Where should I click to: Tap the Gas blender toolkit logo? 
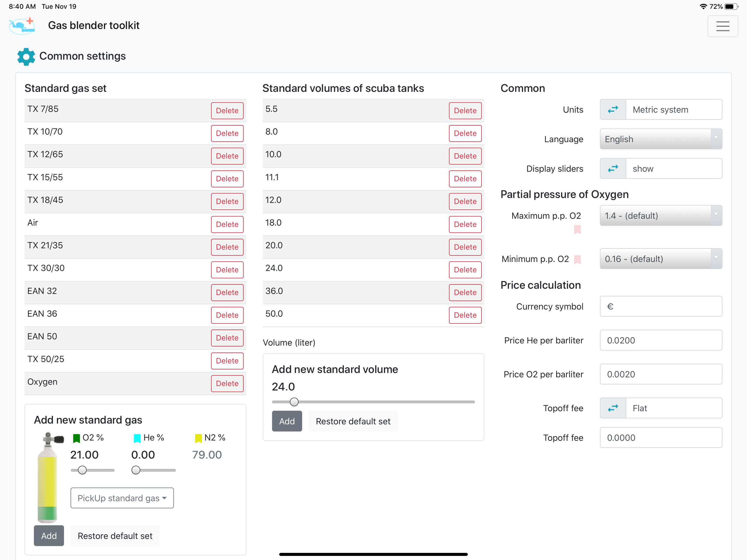(x=22, y=26)
